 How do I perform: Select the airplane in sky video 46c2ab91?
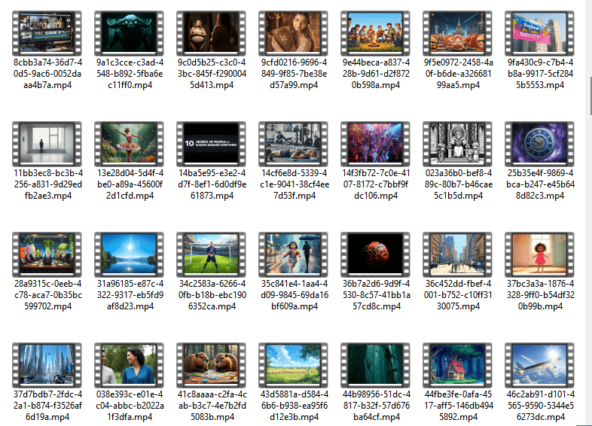(x=540, y=365)
